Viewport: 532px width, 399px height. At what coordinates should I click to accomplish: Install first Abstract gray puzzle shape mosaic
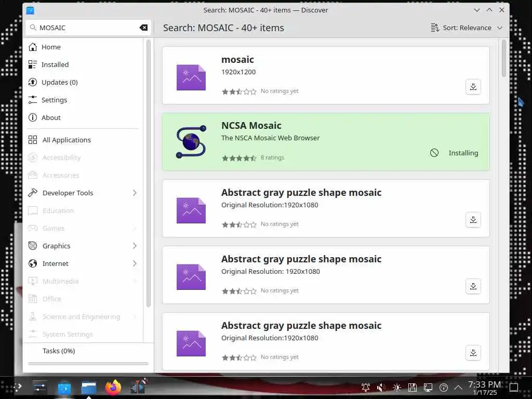point(473,220)
